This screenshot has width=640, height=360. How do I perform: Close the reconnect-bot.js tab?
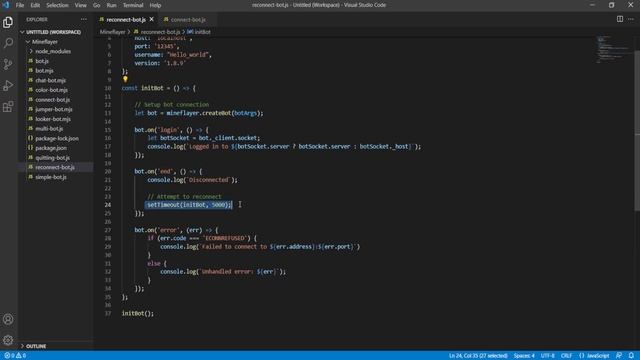tap(151, 19)
